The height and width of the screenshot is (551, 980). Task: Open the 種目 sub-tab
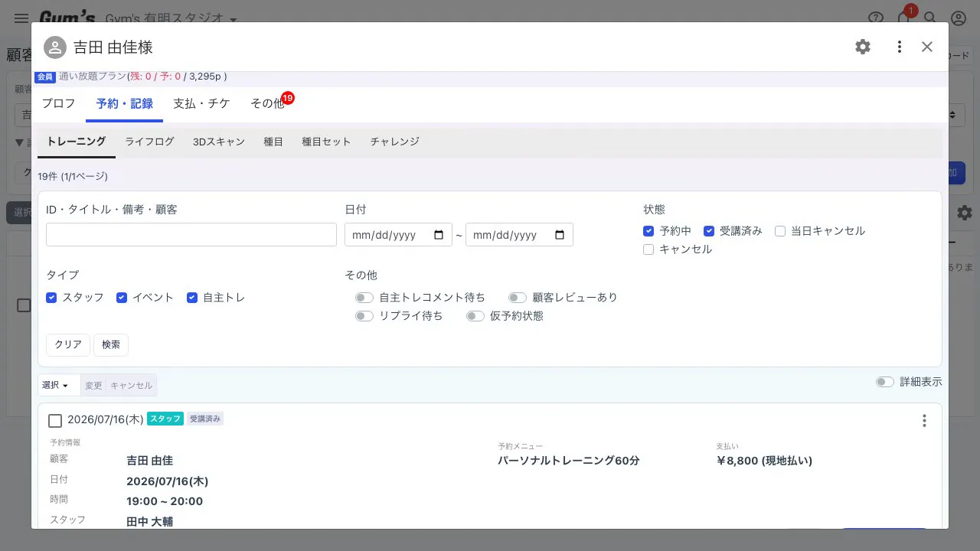(273, 142)
